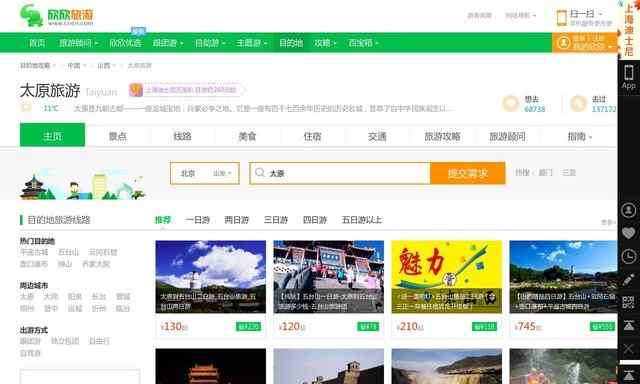Image resolution: width=640 pixels, height=384 pixels.
Task: Click 五台山 under popular destinations
Action: (x=68, y=252)
